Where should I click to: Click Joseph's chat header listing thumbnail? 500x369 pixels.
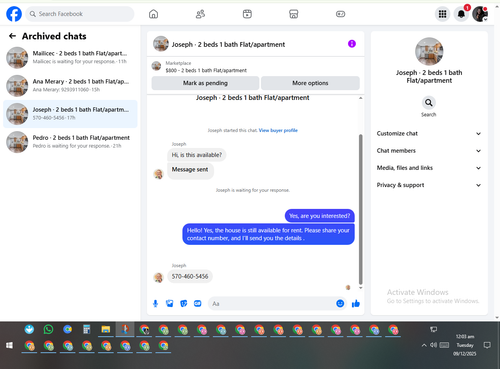161,44
